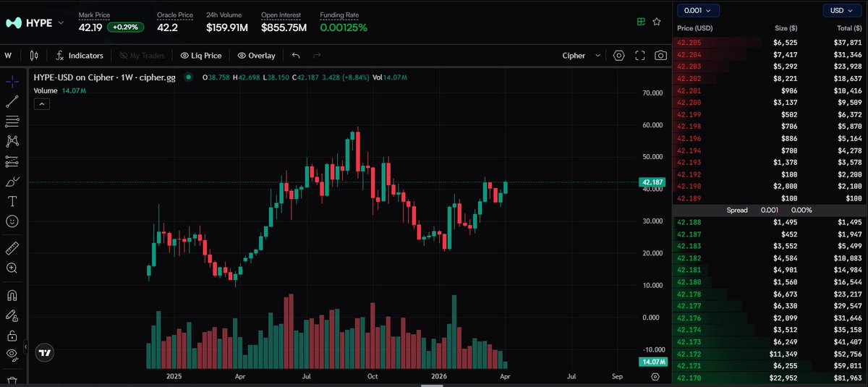Activate the zoom in tool
This screenshot has height=387, width=868.
tap(12, 268)
